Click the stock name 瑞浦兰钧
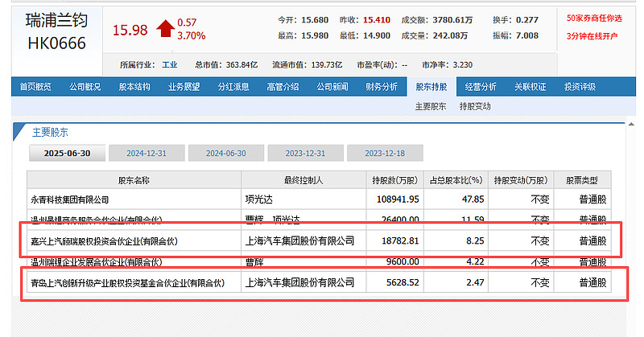The width and height of the screenshot is (644, 337). [56, 21]
